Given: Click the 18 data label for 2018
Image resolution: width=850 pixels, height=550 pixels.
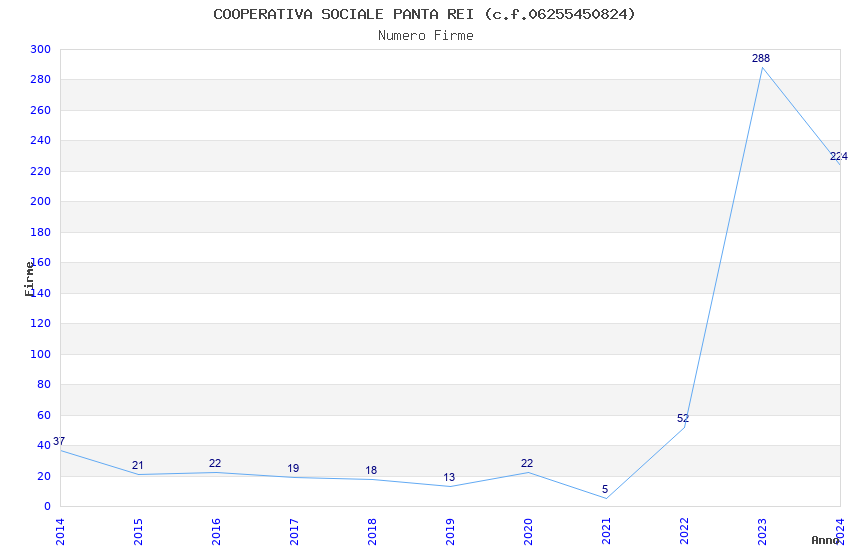Looking at the screenshot, I should (x=371, y=470).
